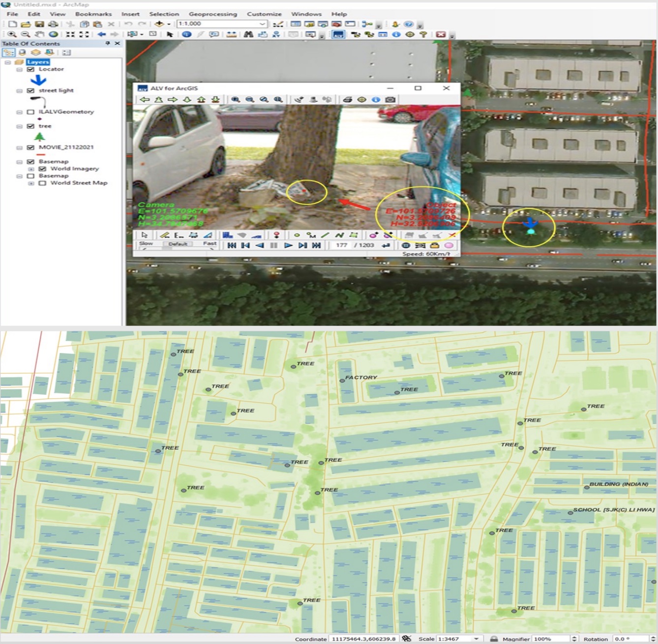Collapse the street light layer node

tap(19, 91)
